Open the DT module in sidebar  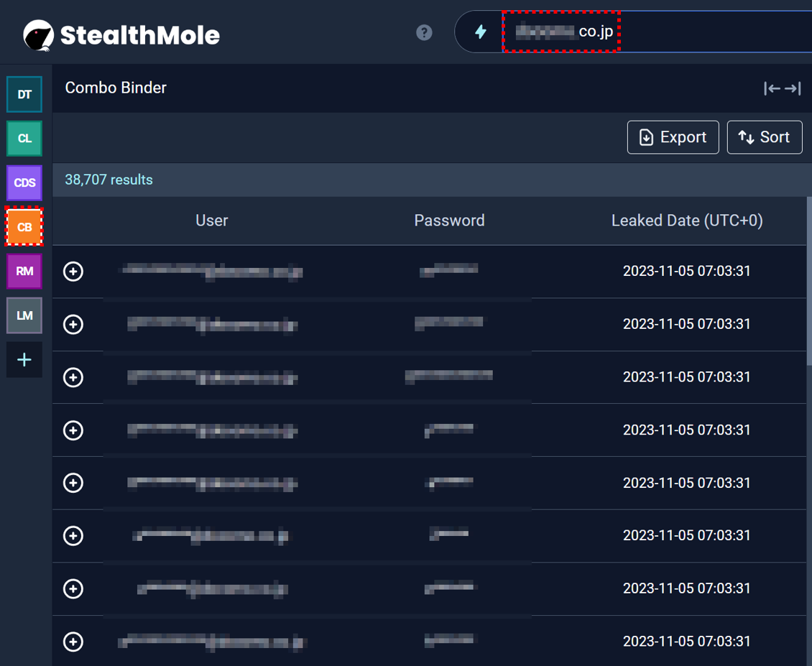click(x=24, y=94)
